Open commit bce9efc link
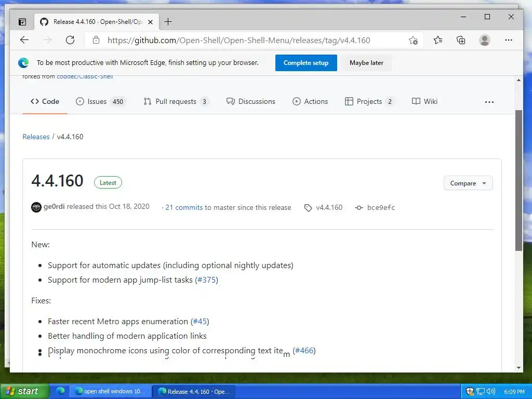Screen dimensions: 532x399 pyautogui.click(x=381, y=208)
